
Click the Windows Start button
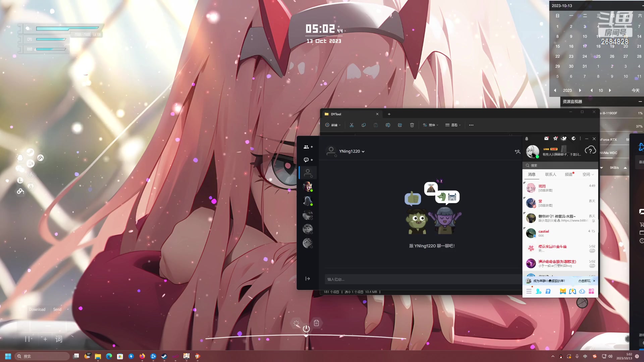[8, 356]
